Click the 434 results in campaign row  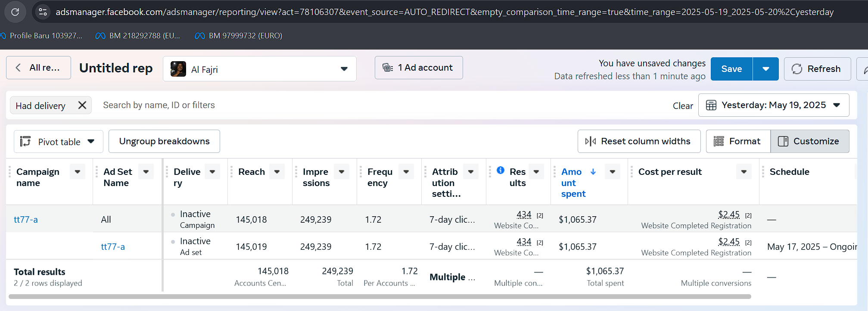point(524,215)
